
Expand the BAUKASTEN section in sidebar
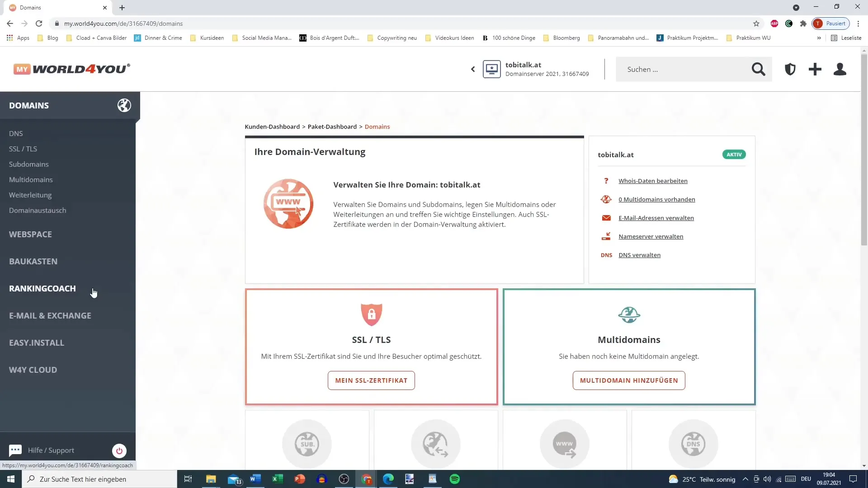tap(33, 261)
